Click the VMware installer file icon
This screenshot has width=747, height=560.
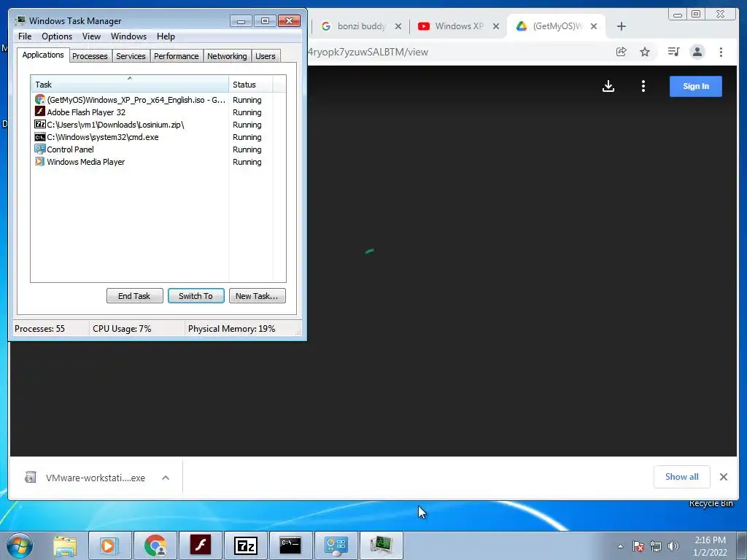tap(31, 477)
